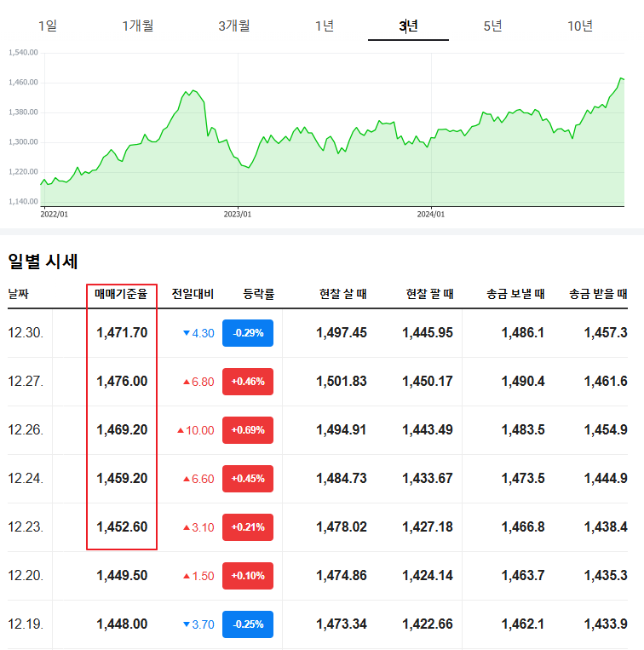
Task: Click the blue -0.25% badge for 12.19.
Action: (247, 624)
